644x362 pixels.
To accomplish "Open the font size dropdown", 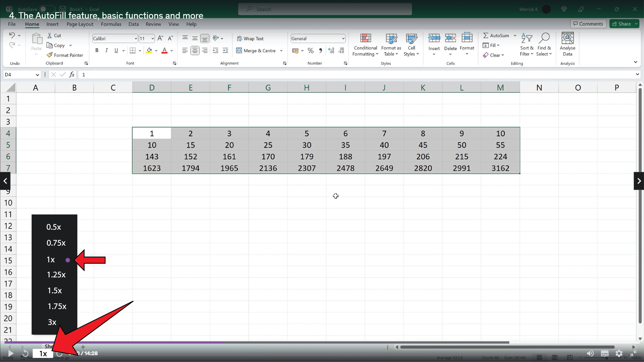I will pyautogui.click(x=153, y=39).
